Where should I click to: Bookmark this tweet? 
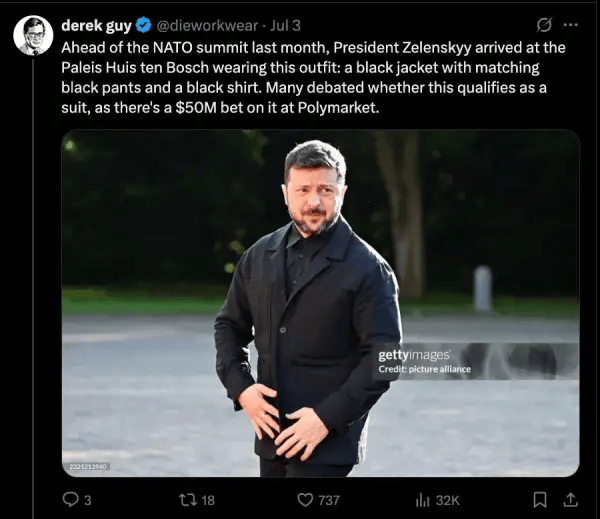540,499
